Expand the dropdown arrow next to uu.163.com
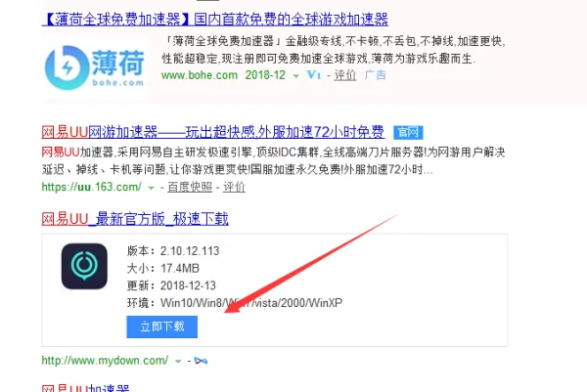Screen dimensions: 587x392 pos(152,188)
